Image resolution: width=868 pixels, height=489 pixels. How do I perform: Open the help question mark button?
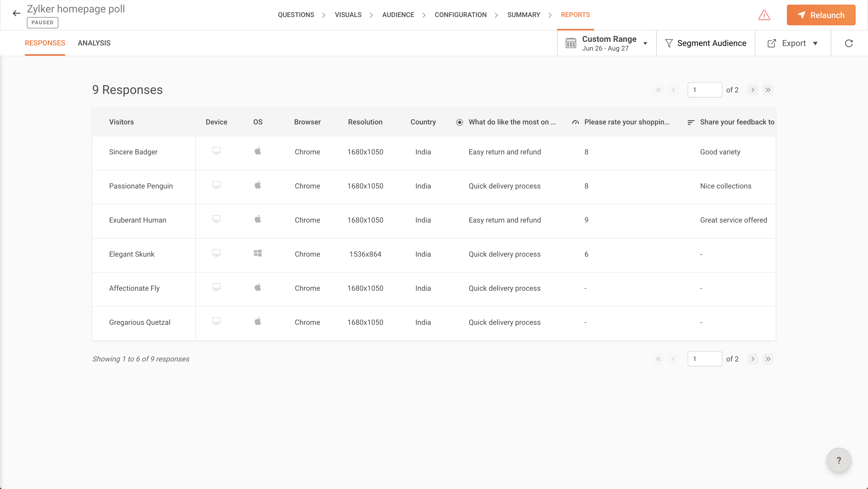[839, 460]
